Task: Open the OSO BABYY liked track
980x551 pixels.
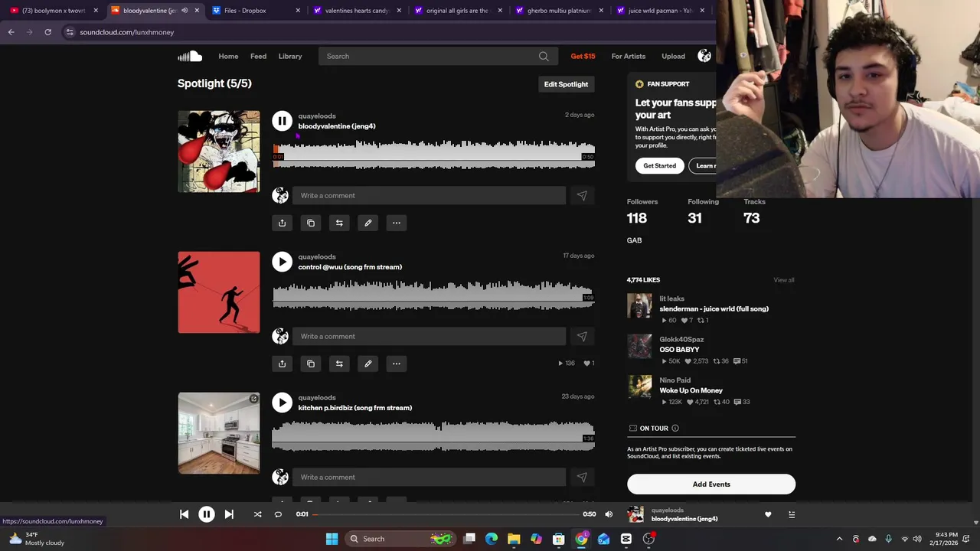Action: click(679, 350)
